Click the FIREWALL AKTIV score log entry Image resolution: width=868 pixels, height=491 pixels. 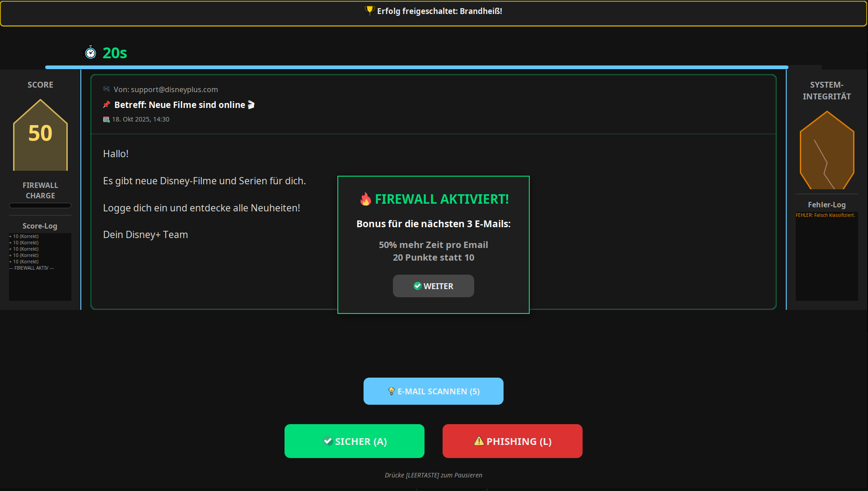[32, 268]
